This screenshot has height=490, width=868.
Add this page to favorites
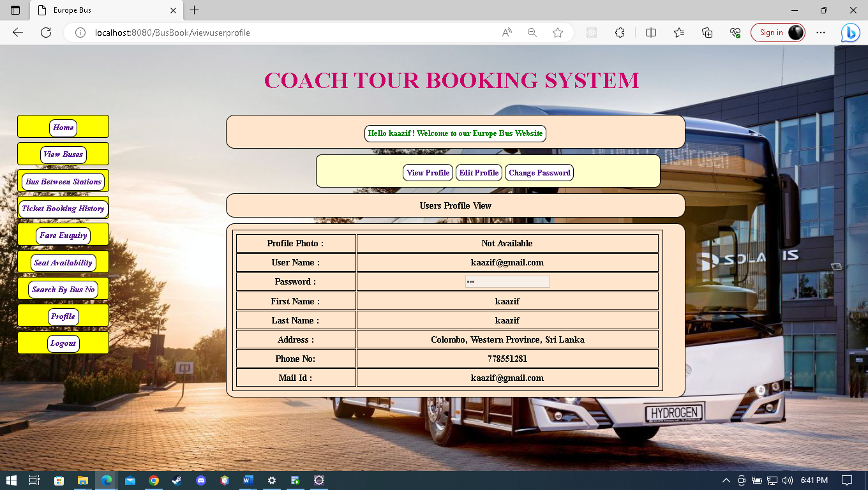pos(558,32)
